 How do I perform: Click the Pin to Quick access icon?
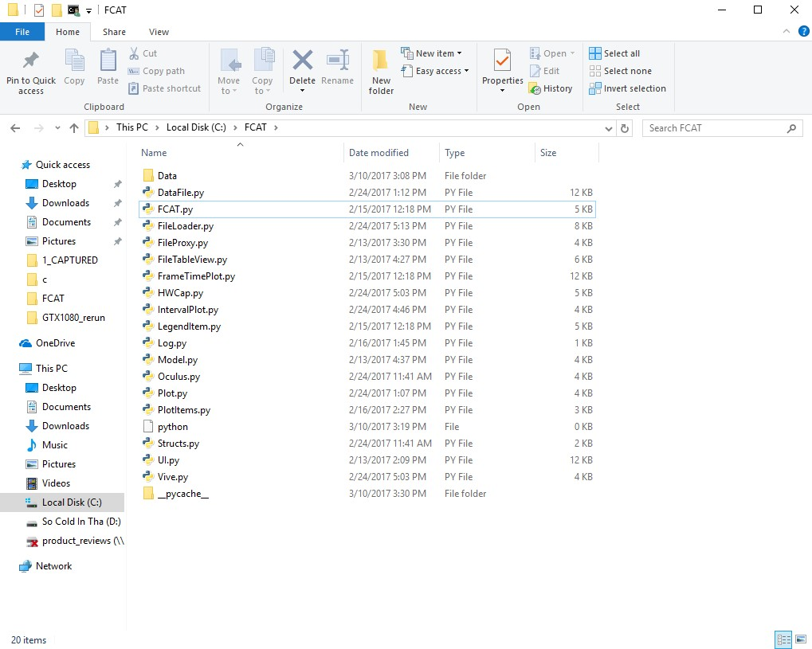pos(30,61)
